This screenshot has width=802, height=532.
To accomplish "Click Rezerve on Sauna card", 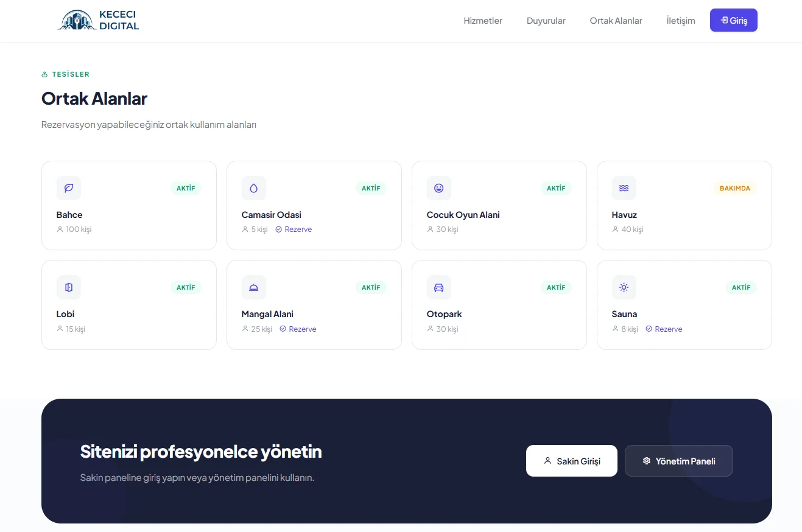I will [x=664, y=329].
